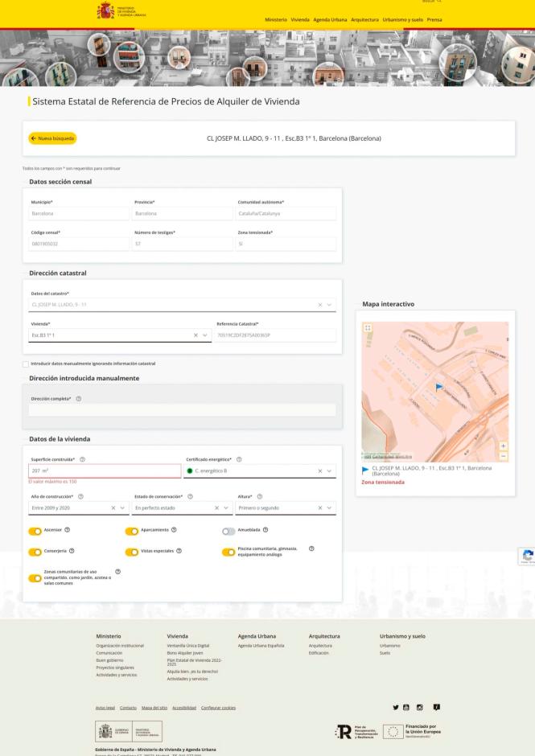Open the help icon next to Amueblada
This screenshot has height=756, width=535.
coord(265,529)
